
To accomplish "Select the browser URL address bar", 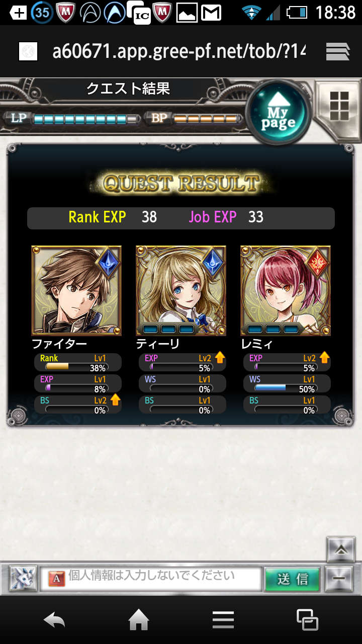I will 179,51.
